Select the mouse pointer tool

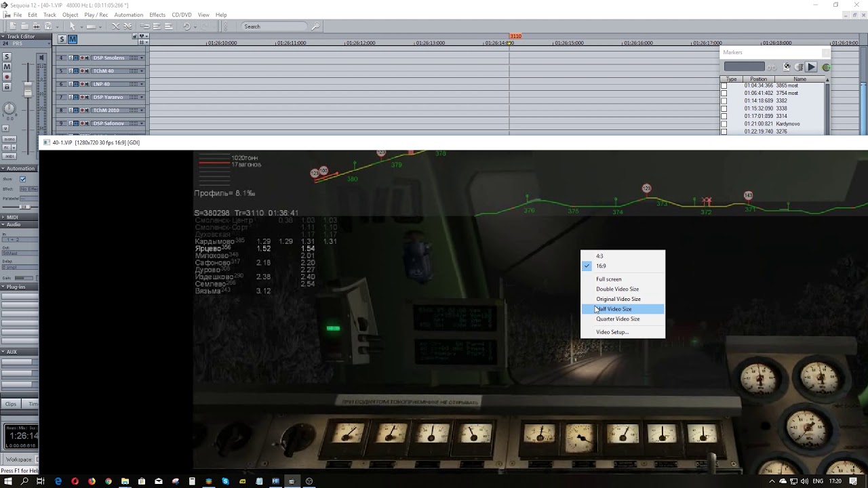73,26
